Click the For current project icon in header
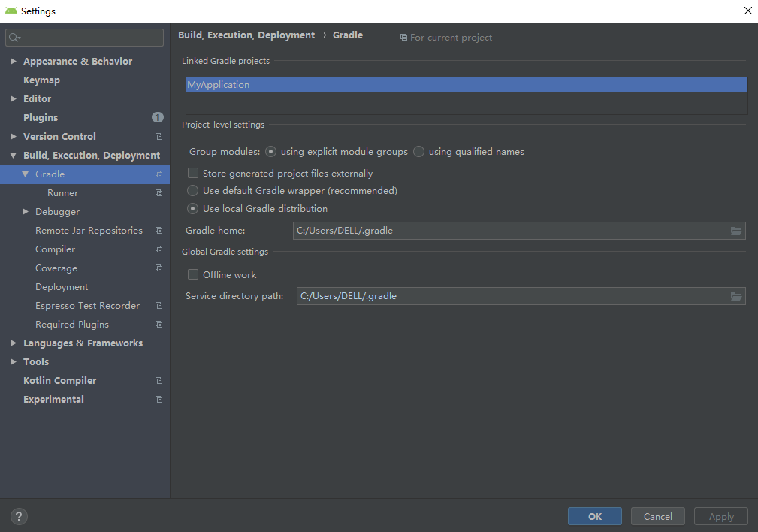The image size is (758, 532). coord(403,37)
